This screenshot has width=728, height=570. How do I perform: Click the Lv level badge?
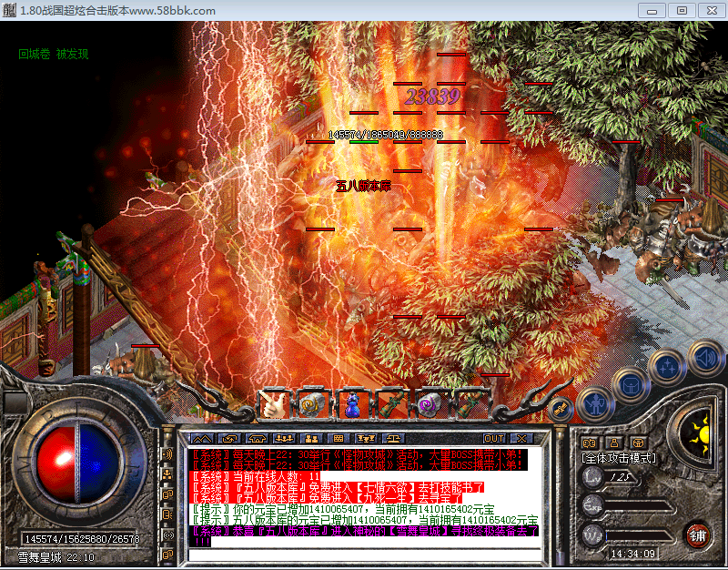tap(592, 477)
